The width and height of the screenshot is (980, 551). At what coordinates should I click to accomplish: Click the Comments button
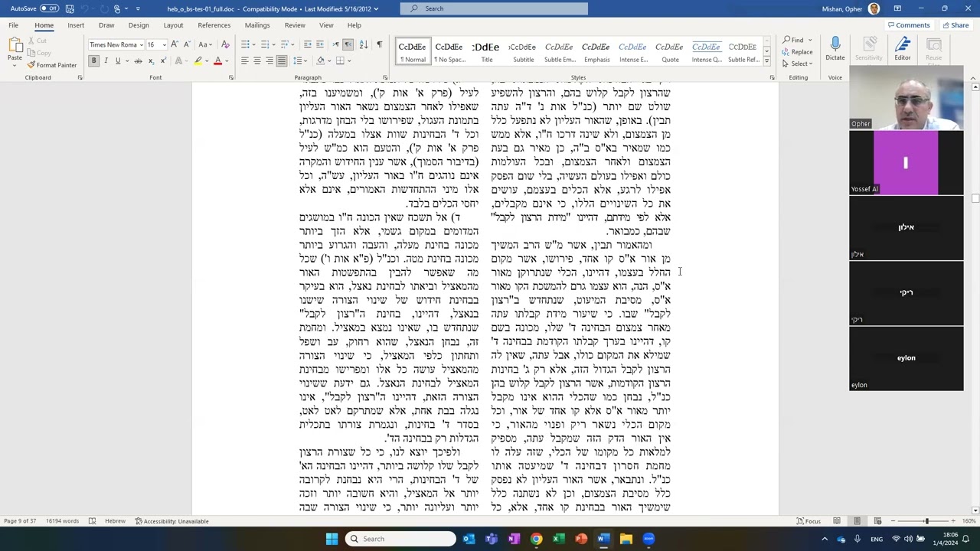click(909, 25)
